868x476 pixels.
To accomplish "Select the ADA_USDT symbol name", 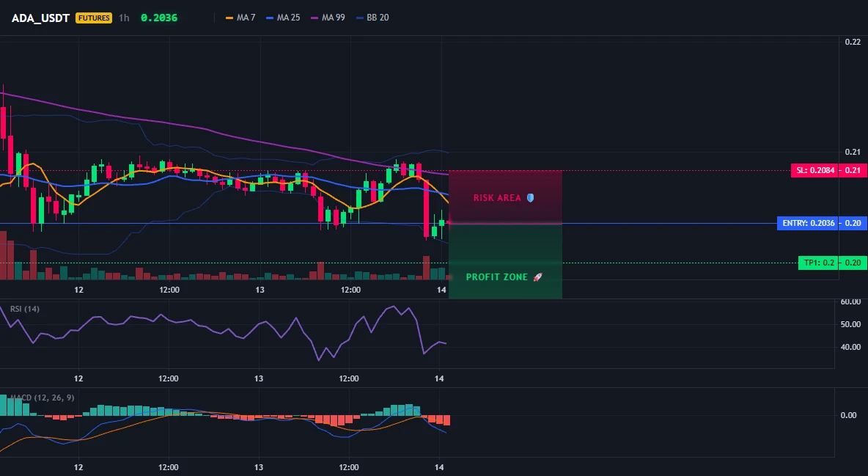I will (x=40, y=18).
